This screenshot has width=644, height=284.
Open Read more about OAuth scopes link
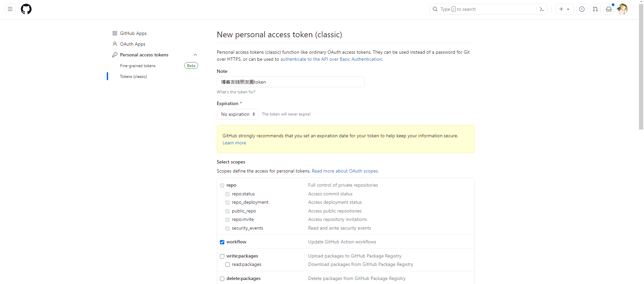tap(345, 171)
